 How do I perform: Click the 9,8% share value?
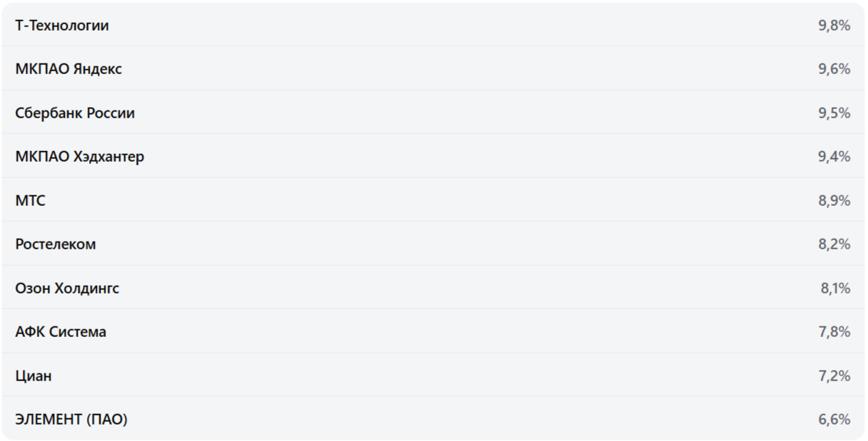tap(834, 26)
